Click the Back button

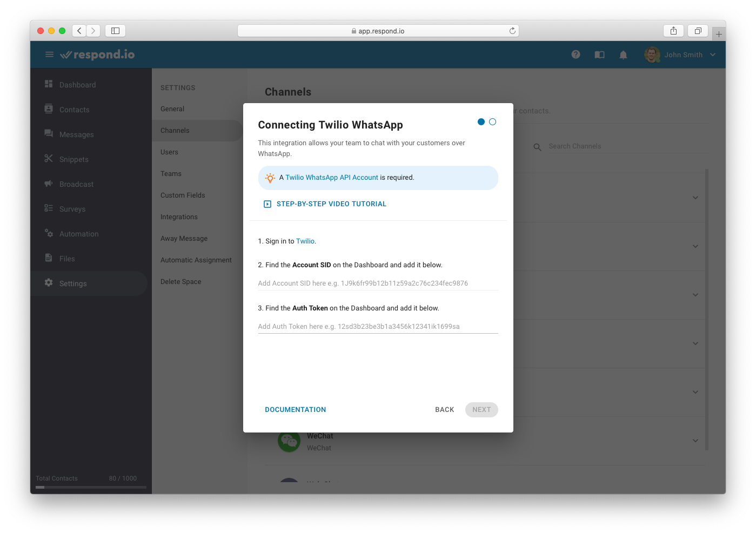(x=445, y=410)
